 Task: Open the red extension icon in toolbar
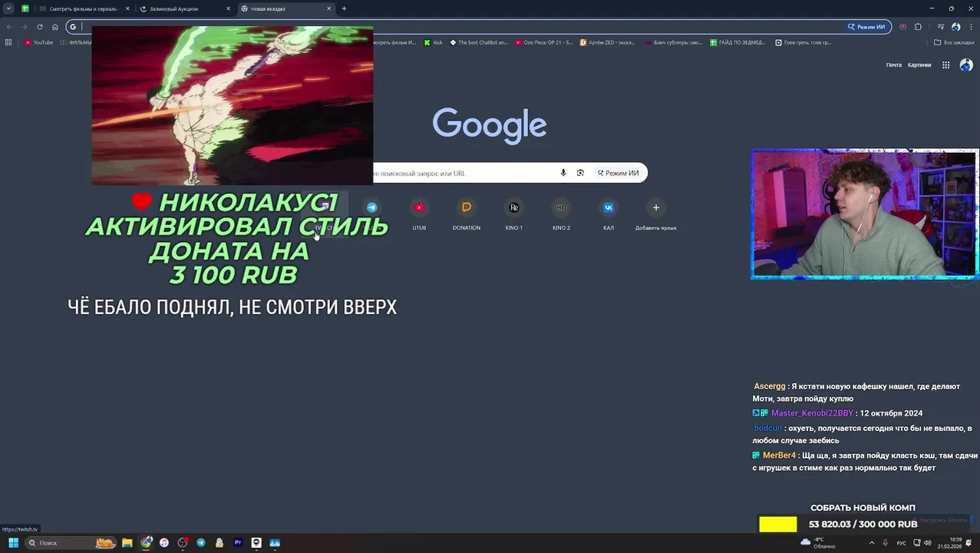point(903,27)
